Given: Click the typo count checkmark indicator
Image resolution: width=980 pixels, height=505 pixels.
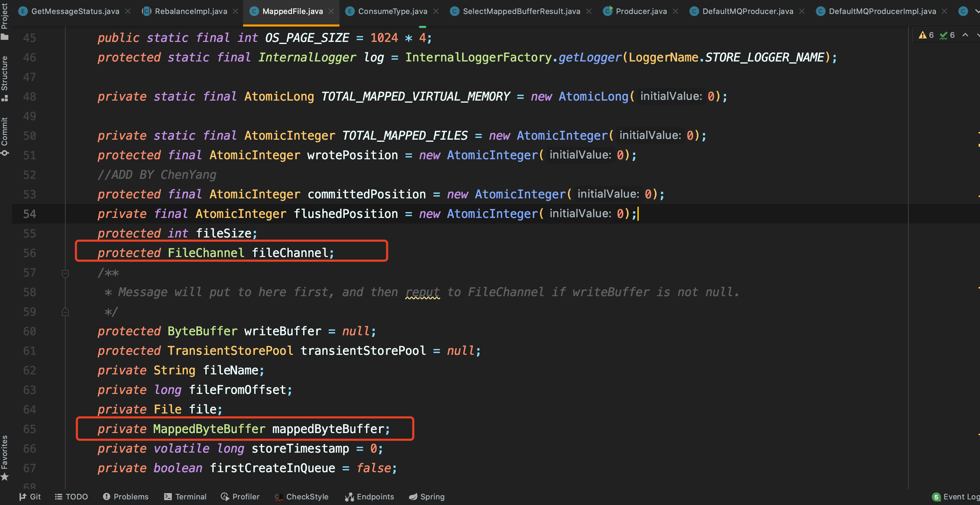Looking at the screenshot, I should tap(947, 35).
